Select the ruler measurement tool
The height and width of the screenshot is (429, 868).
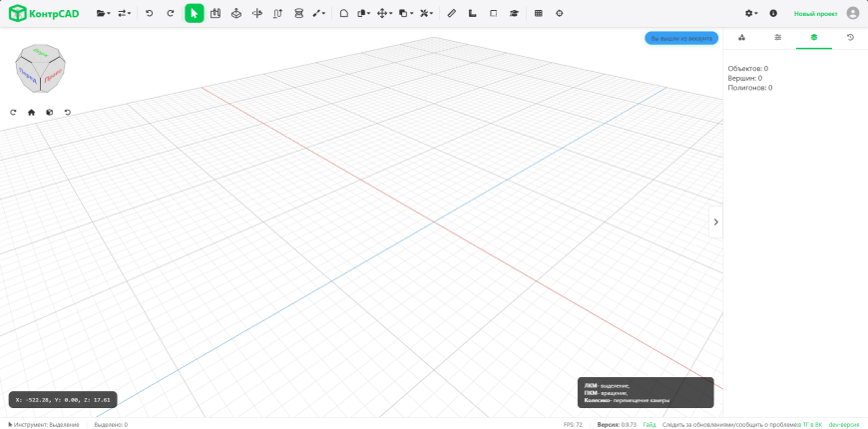452,13
